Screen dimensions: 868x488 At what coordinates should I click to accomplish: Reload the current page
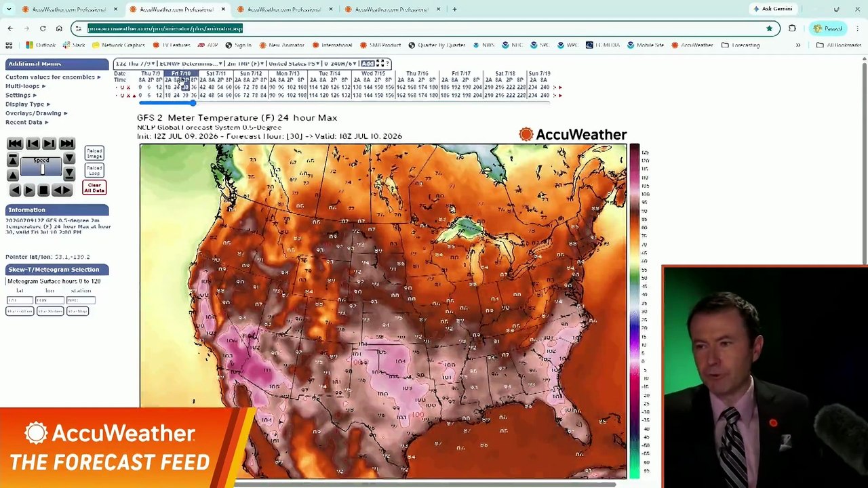[x=43, y=28]
